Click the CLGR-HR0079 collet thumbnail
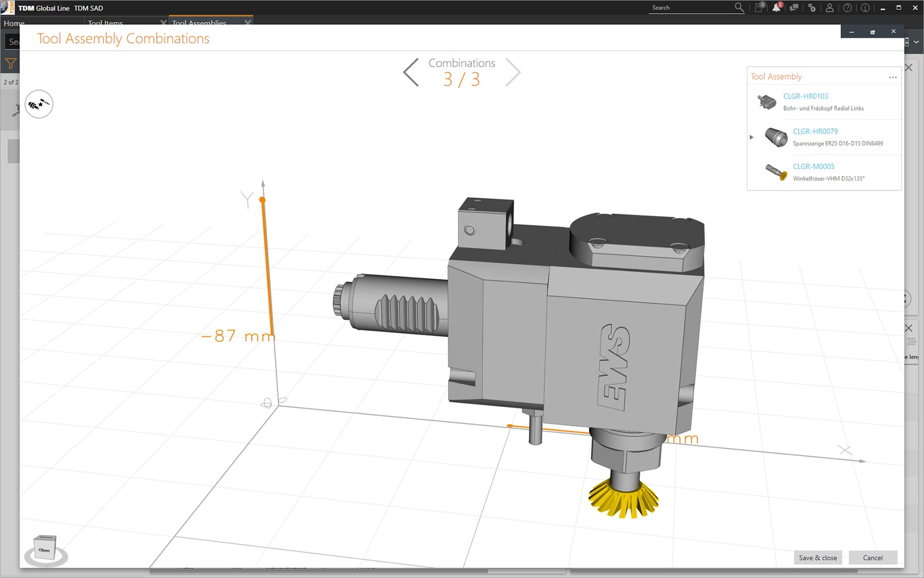Image resolution: width=924 pixels, height=578 pixels. coord(776,137)
